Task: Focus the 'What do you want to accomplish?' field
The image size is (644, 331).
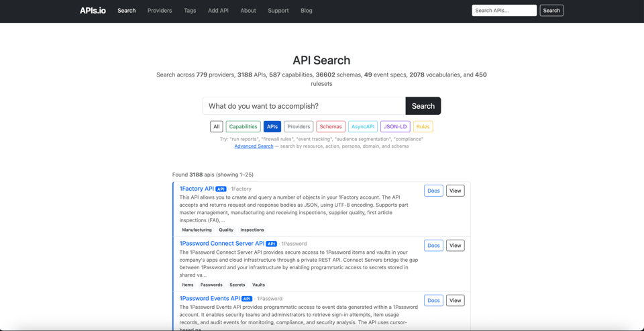Action: [x=304, y=106]
